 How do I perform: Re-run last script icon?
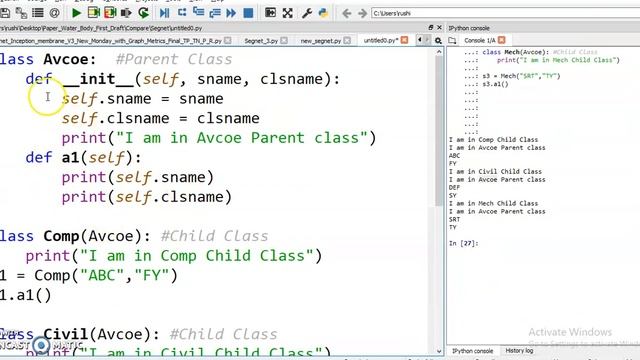(x=143, y=13)
